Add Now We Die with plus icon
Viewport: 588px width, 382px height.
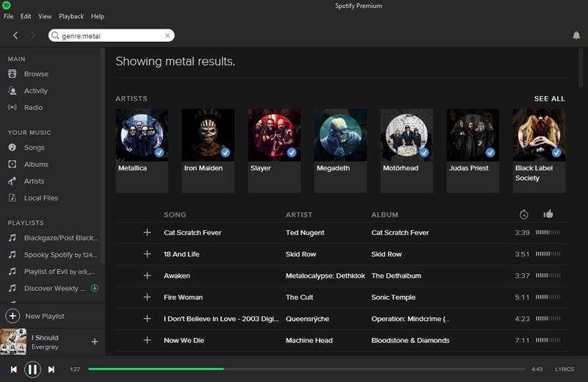pos(147,340)
